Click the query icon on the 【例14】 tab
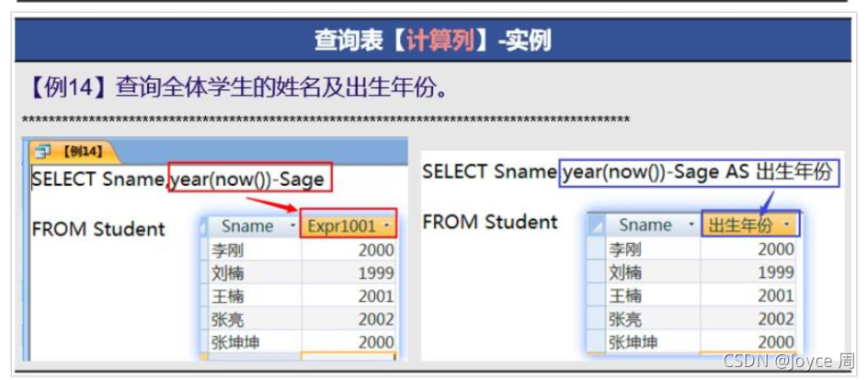 44,152
